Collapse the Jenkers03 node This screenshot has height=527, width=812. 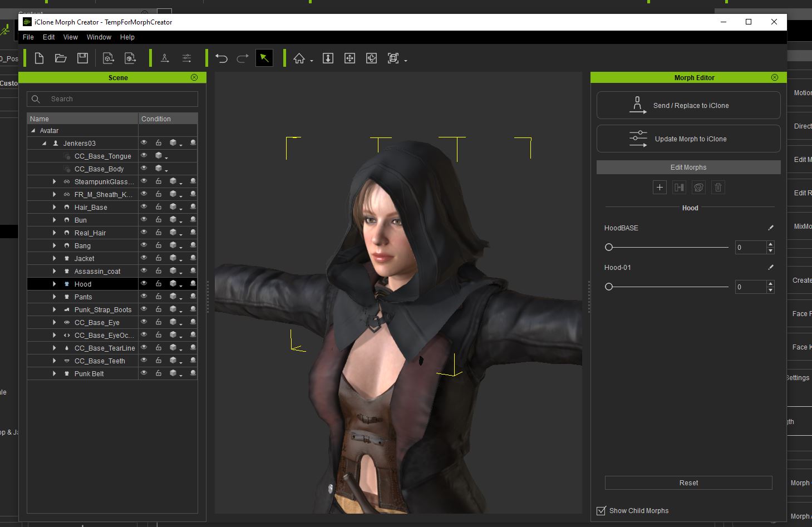click(x=45, y=143)
